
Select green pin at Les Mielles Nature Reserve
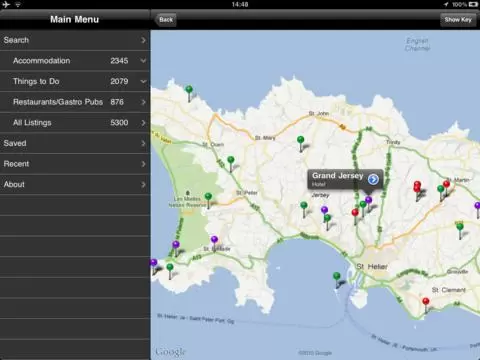coord(208,200)
